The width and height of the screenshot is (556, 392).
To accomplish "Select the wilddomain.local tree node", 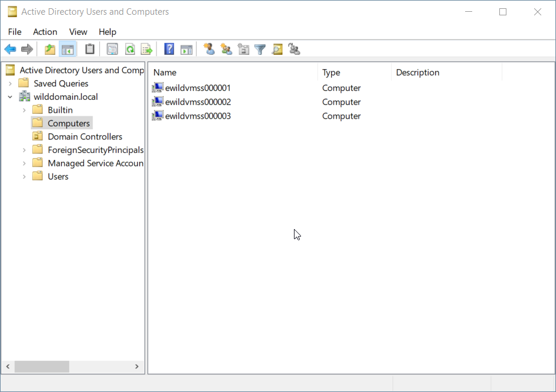I will point(66,96).
